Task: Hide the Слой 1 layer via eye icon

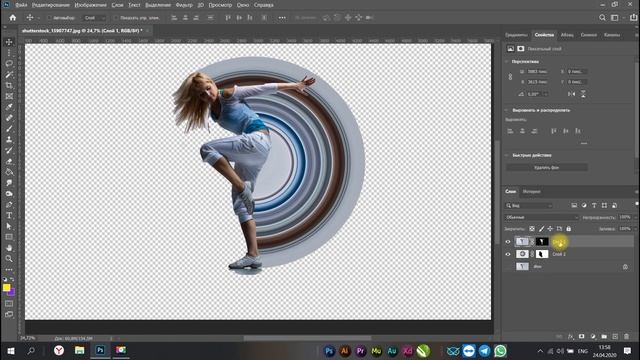Action: point(508,254)
